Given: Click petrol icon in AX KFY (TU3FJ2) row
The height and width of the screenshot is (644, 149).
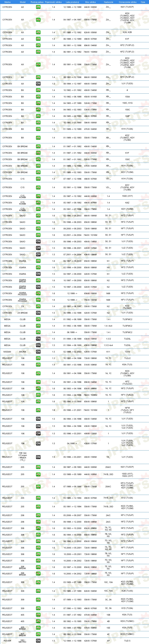Looking at the screenshot, I should 38,77.
